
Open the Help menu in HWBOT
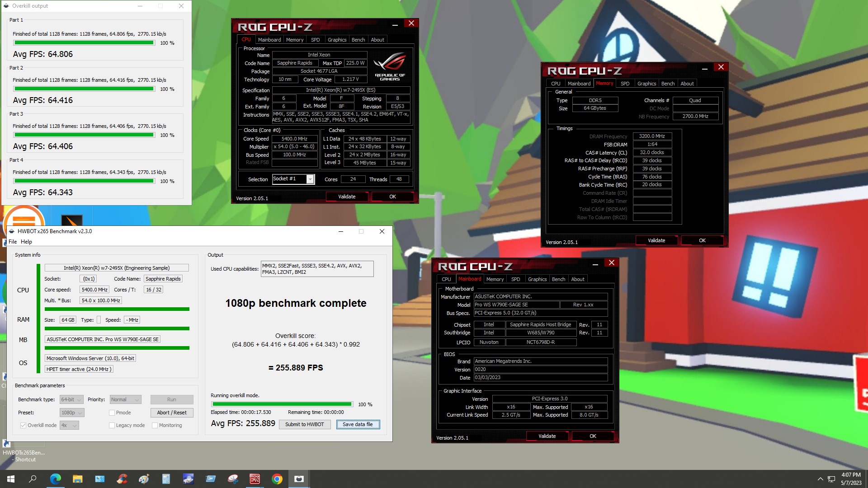[x=26, y=242]
